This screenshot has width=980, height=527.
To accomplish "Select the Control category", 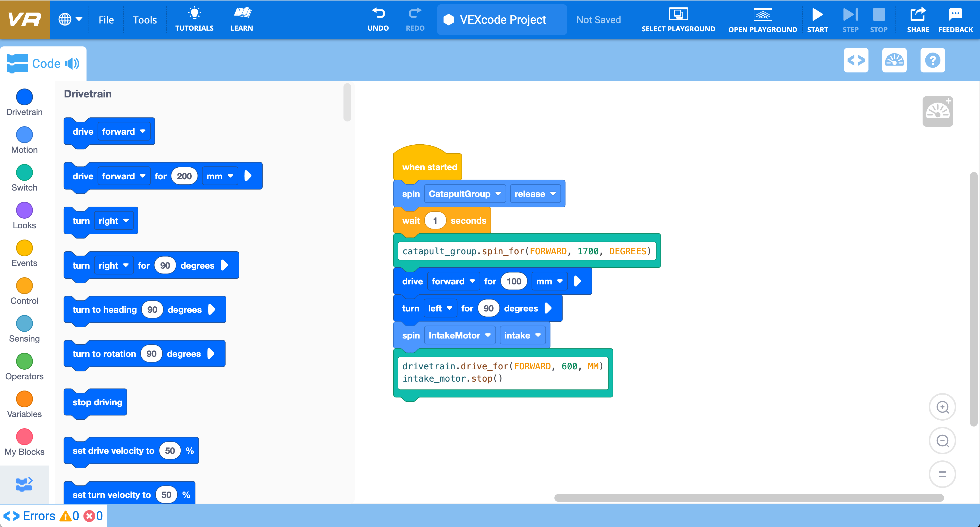I will [24, 291].
